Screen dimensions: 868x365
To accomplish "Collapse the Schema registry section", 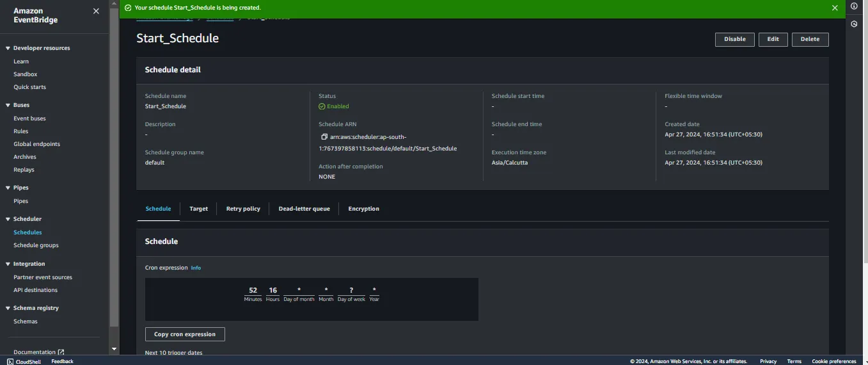I will tap(8, 308).
